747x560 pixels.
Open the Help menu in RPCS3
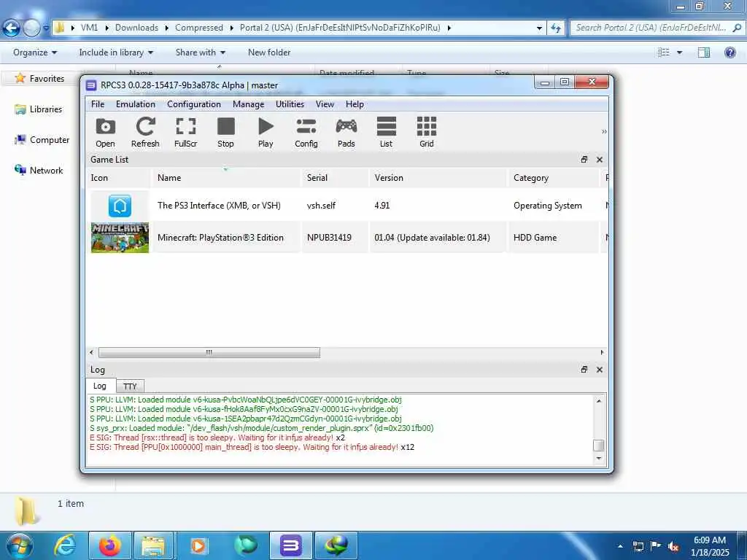[x=355, y=104]
